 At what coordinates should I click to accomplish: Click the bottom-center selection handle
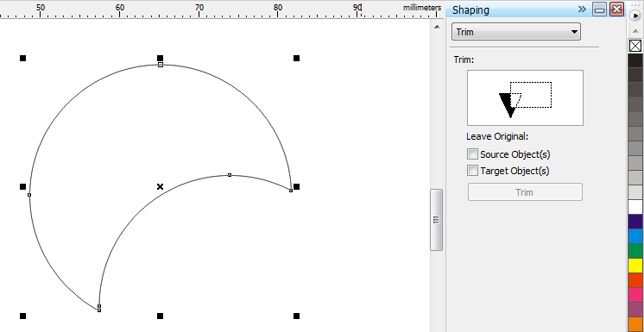[161, 316]
